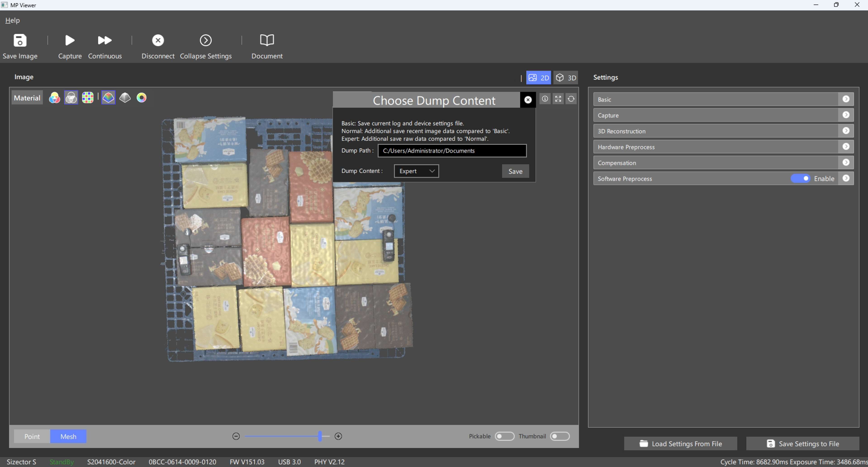
Task: Select the grayscale circles material icon
Action: click(x=71, y=98)
